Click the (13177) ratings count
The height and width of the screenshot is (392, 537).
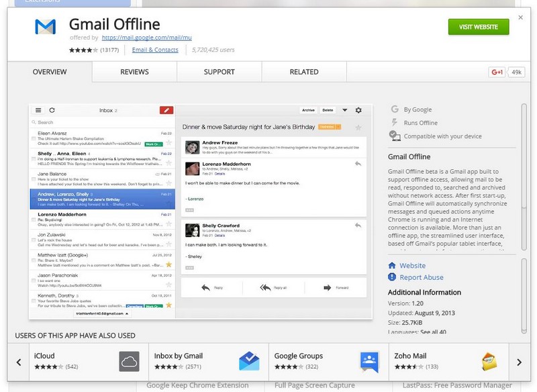tap(109, 50)
